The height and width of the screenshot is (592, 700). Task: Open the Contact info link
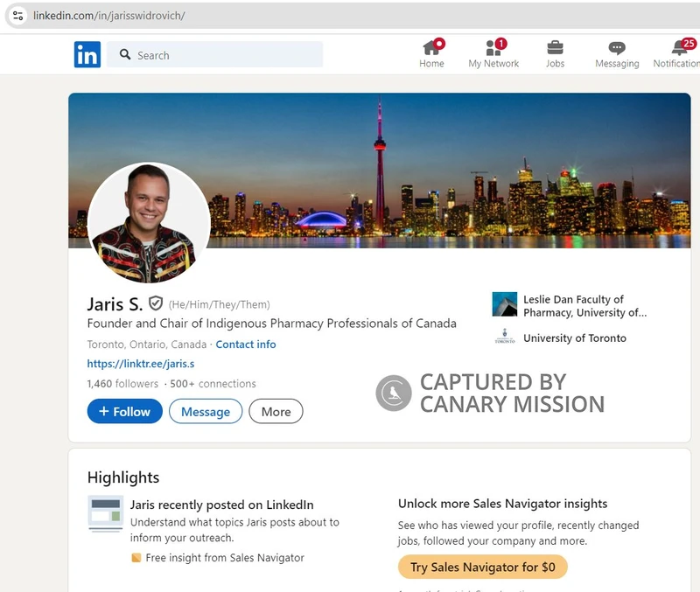pos(246,345)
